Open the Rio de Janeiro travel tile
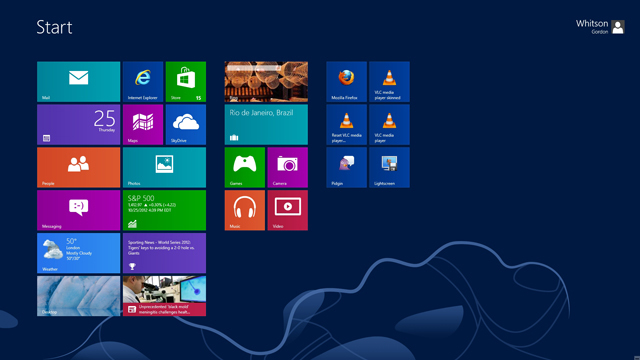 click(266, 124)
